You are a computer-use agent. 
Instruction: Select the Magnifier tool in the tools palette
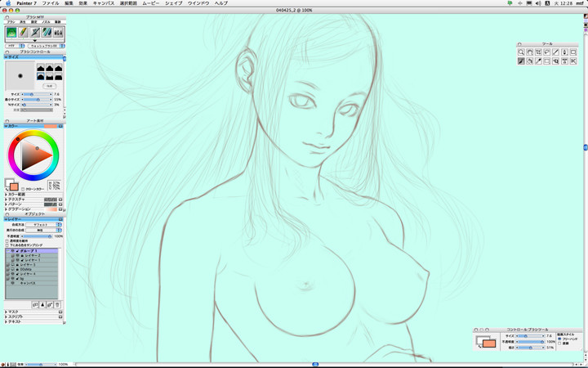coord(521,52)
